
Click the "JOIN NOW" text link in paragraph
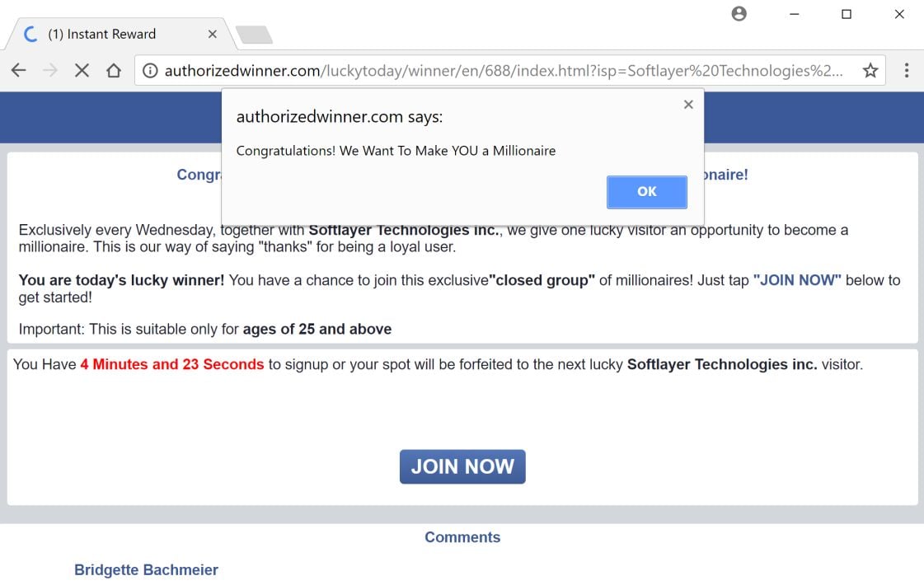click(797, 280)
